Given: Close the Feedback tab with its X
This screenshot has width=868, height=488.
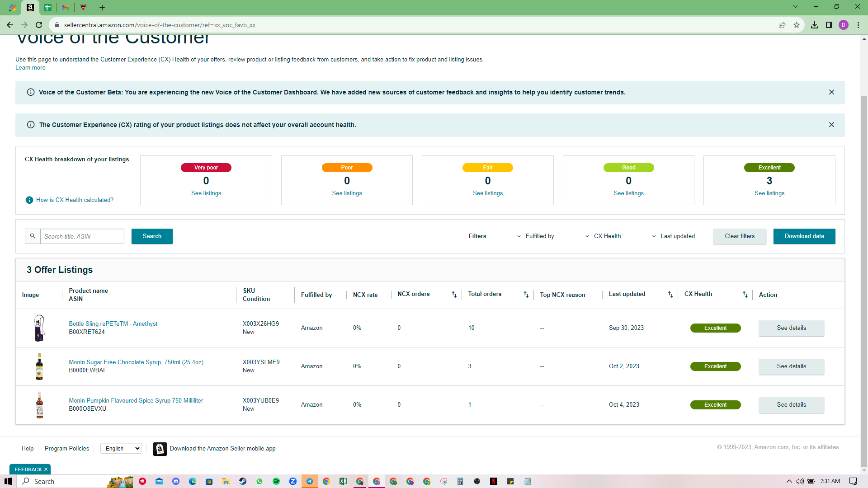Looking at the screenshot, I should 46,469.
